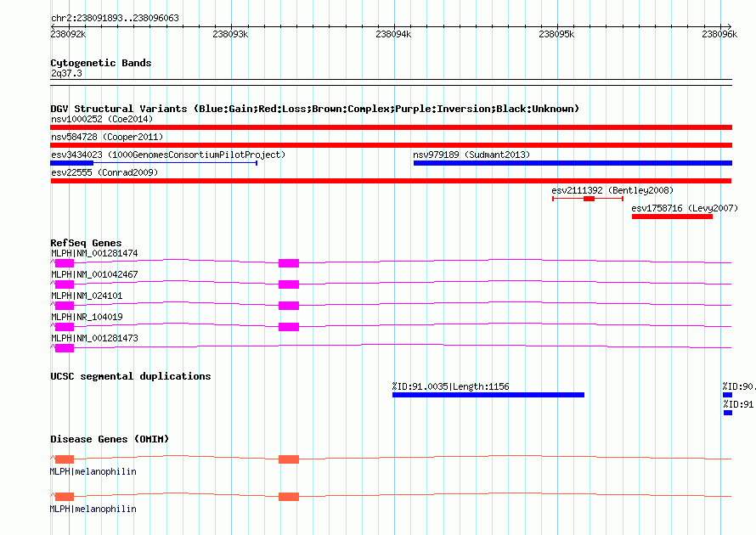The image size is (756, 535).
Task: Click the 238093k ruler label
Action: click(230, 34)
